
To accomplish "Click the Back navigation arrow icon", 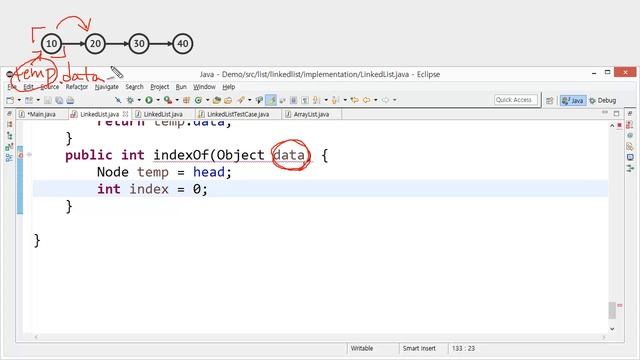I will tap(367, 100).
